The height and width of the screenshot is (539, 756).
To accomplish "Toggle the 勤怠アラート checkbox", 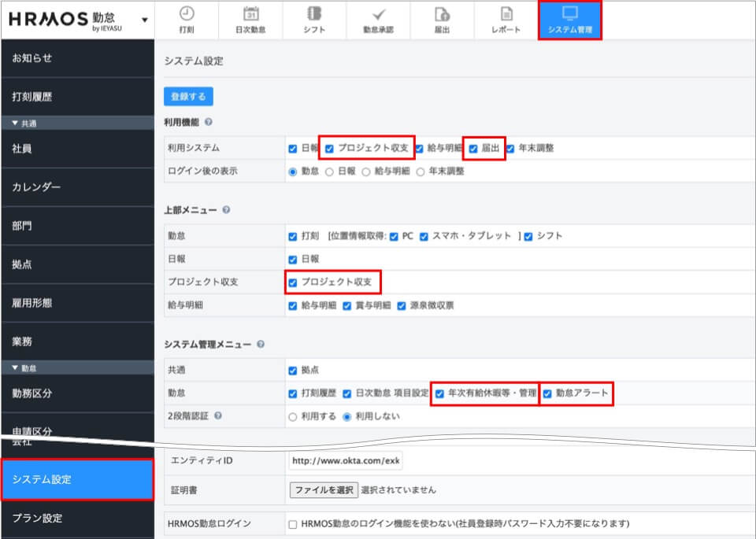I will coord(547,393).
